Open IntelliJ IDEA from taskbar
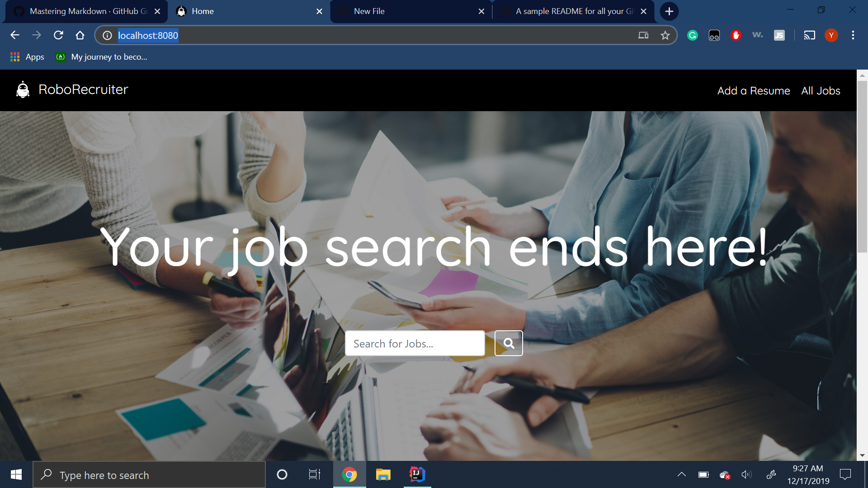 pos(417,474)
